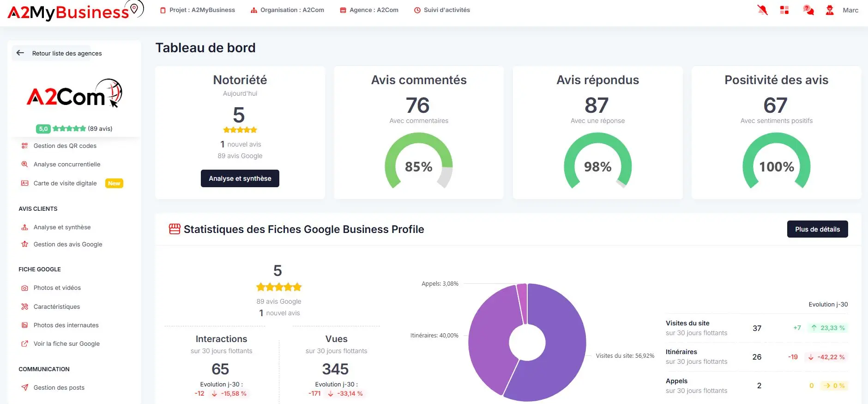Screen dimensions: 868x404
Task: Open Carte de visite digitale
Action: coord(65,183)
